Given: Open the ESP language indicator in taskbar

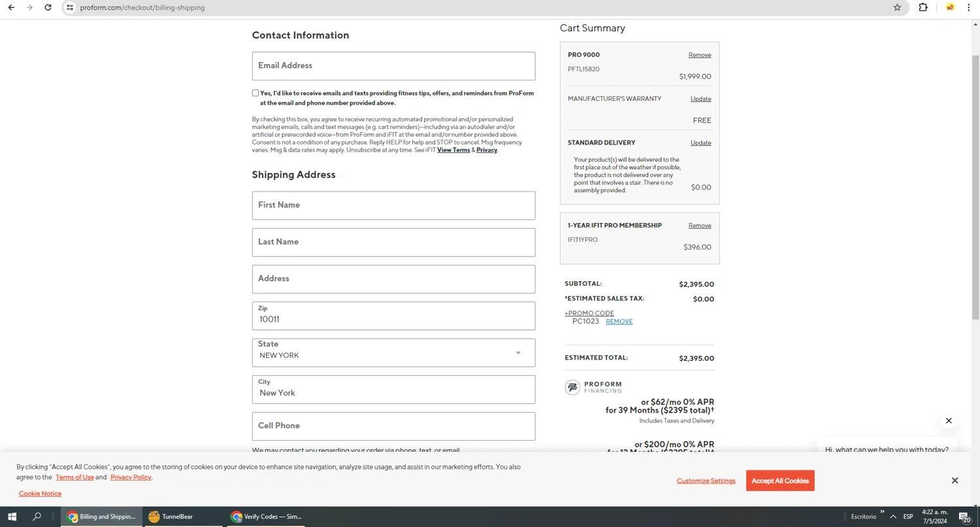Looking at the screenshot, I should pyautogui.click(x=908, y=517).
